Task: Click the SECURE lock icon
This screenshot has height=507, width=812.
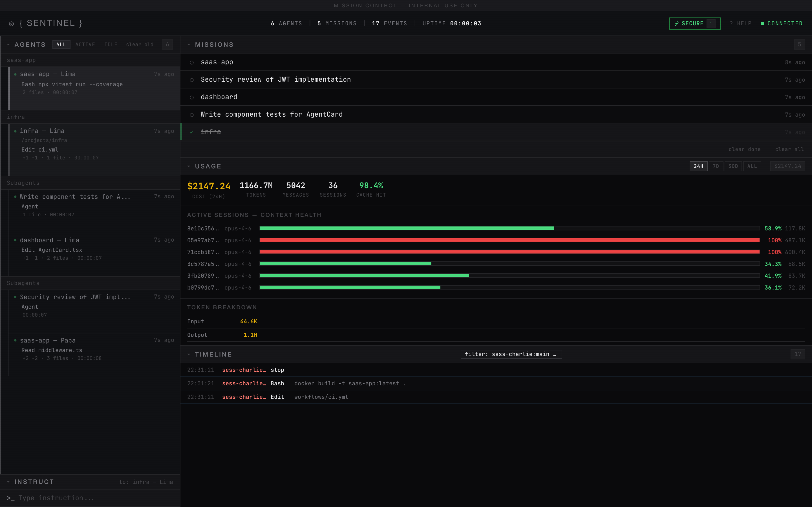Action: pyautogui.click(x=676, y=23)
